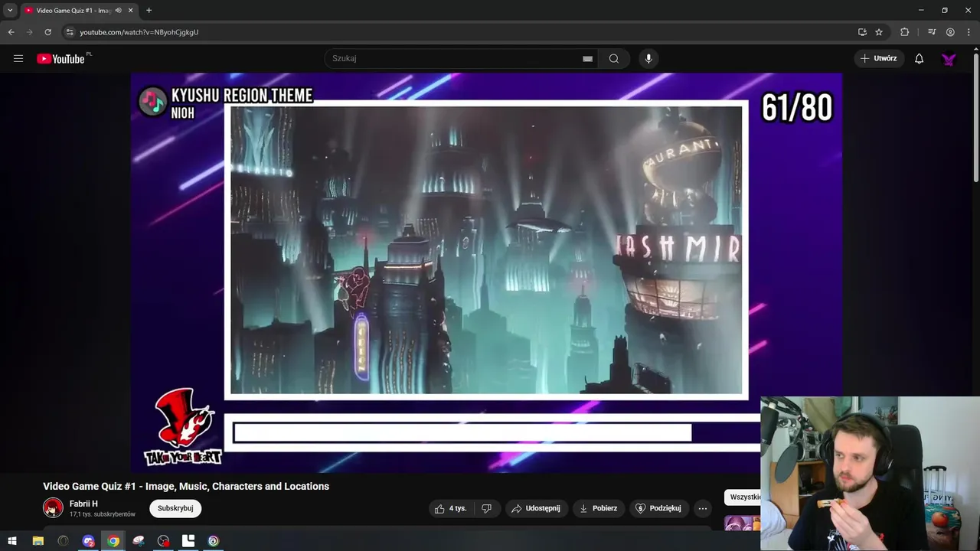Open Opera GX from the taskbar
This screenshot has height=551, width=980.
(x=63, y=541)
